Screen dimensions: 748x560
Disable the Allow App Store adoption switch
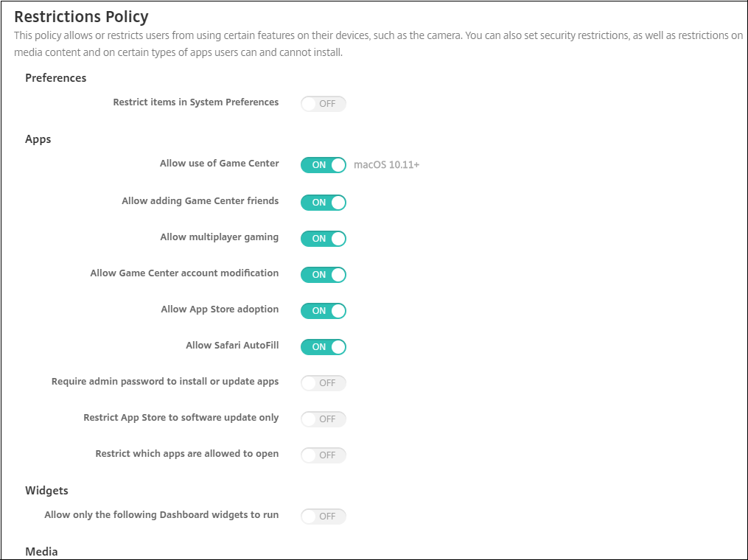(x=323, y=311)
